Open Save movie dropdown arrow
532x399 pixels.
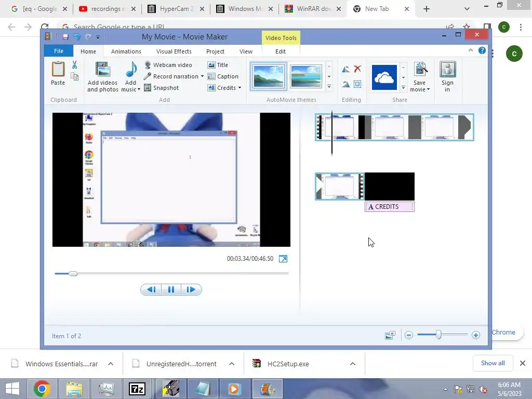click(x=428, y=89)
